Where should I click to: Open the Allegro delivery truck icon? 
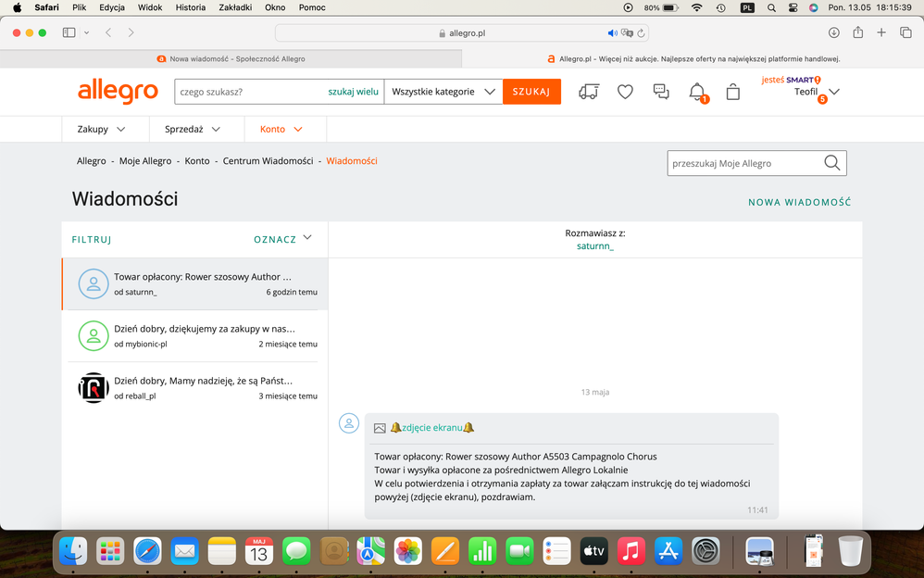(589, 92)
